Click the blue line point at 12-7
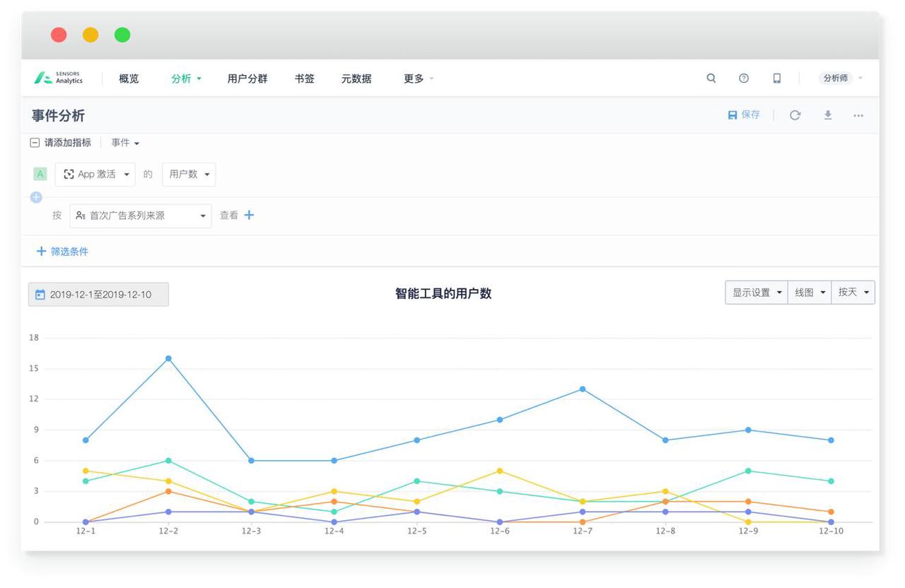Image resolution: width=905 pixels, height=588 pixels. [583, 389]
